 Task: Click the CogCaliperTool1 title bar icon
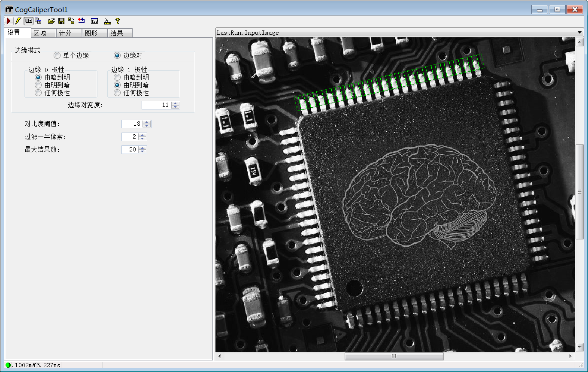[9, 9]
